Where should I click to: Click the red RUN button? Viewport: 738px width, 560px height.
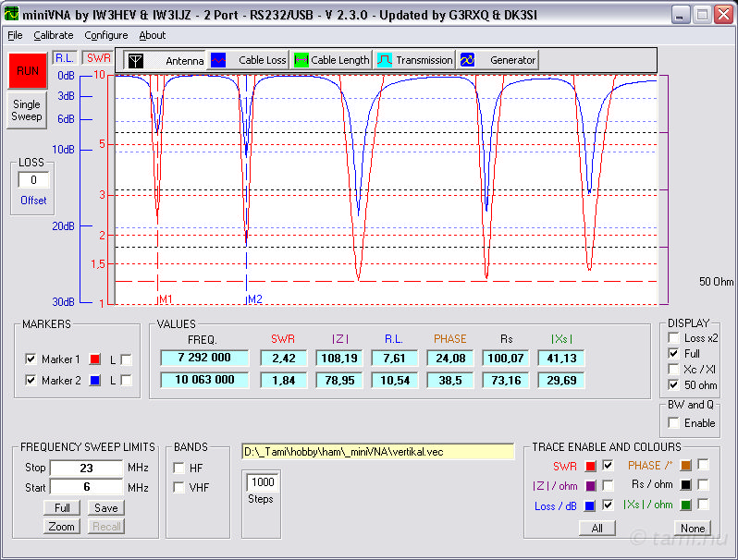[26, 70]
